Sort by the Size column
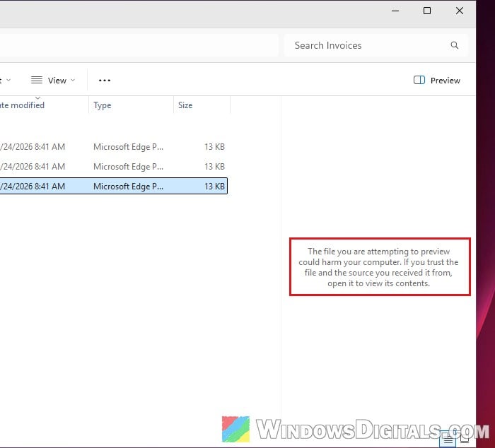Image resolution: width=495 pixels, height=448 pixels. pyautogui.click(x=202, y=105)
